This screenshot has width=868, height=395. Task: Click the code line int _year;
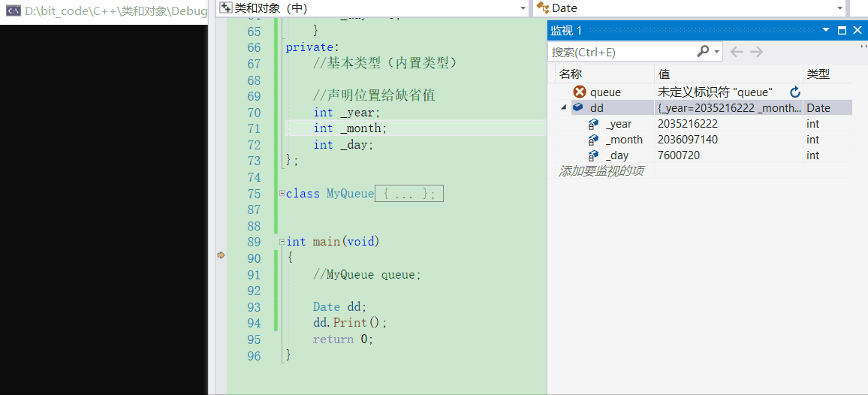[348, 113]
